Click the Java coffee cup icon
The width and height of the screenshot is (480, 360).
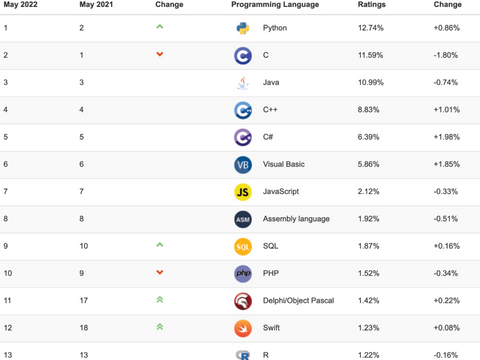[243, 83]
